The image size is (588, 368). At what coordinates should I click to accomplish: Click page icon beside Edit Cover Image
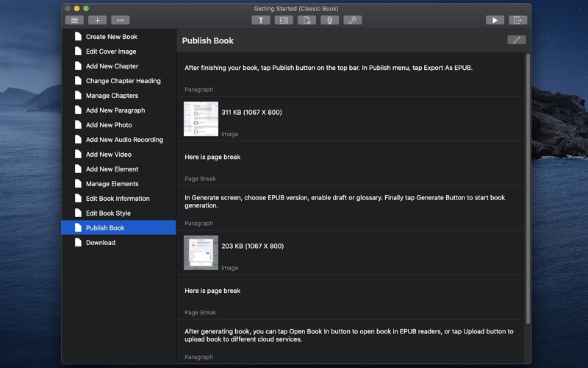(x=78, y=51)
